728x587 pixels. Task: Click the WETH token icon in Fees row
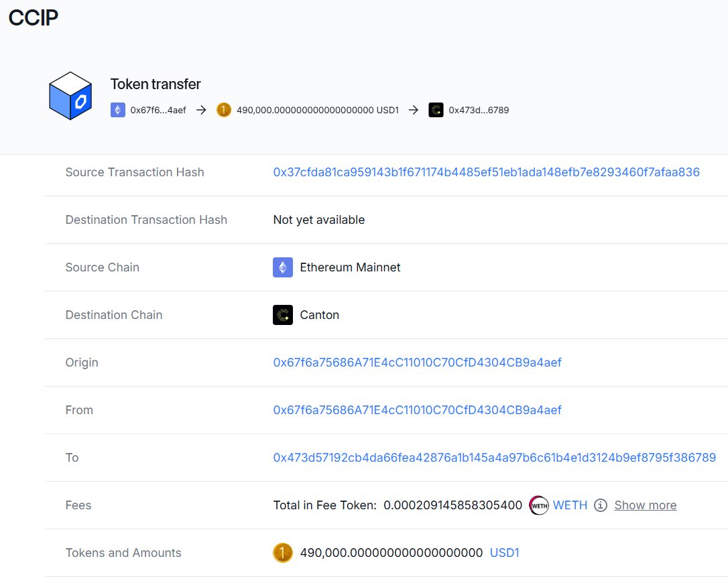click(x=539, y=505)
